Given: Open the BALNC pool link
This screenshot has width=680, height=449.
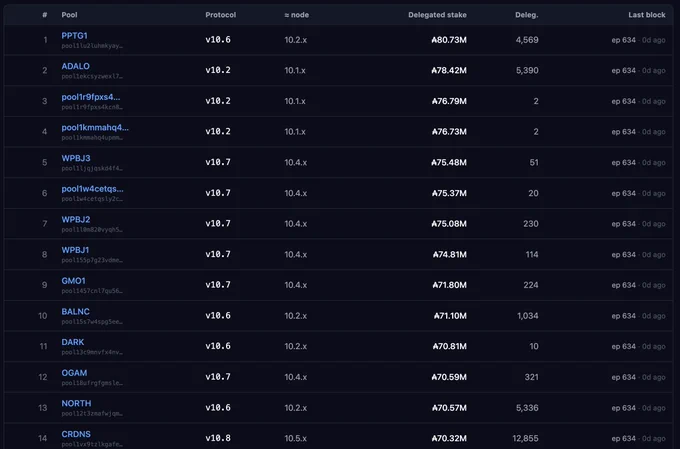Looking at the screenshot, I should coord(75,311).
